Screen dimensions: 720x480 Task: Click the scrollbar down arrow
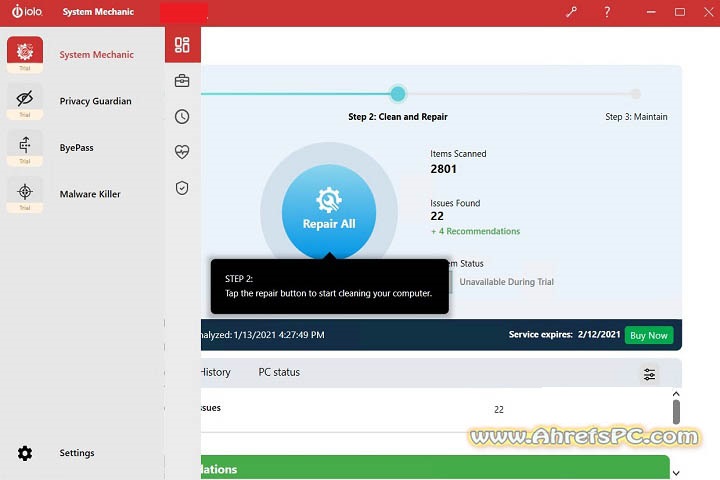coord(676,473)
